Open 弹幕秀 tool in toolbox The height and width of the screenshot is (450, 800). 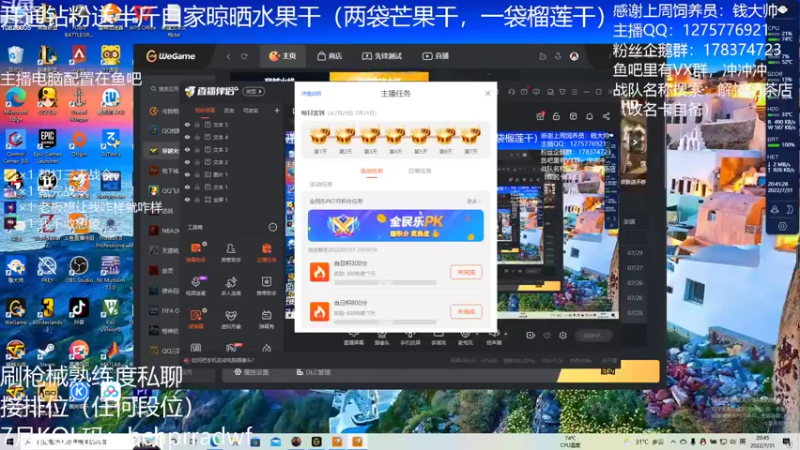266,319
